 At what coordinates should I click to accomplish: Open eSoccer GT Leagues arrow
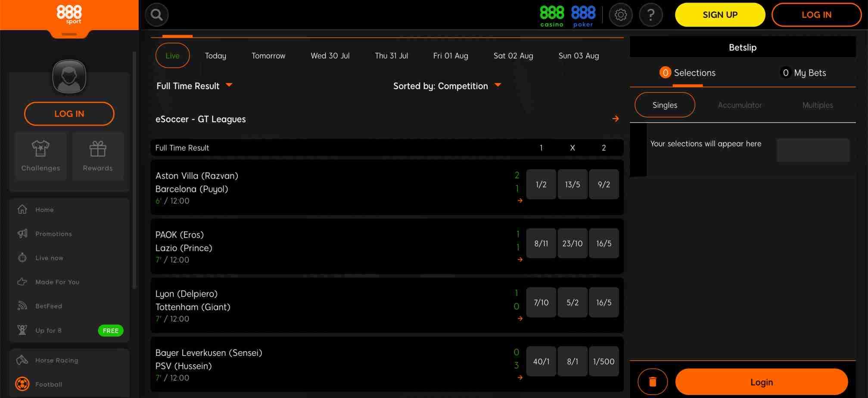point(616,119)
